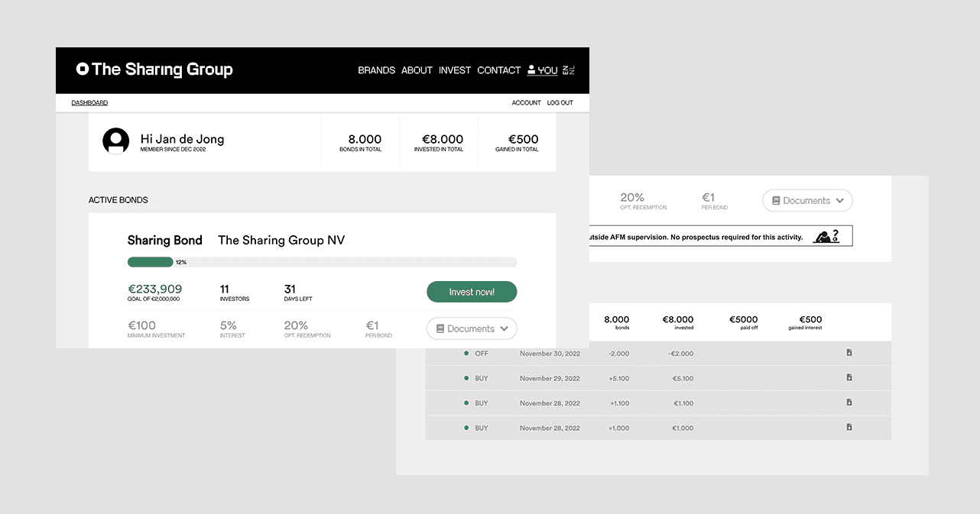Viewport: 980px width, 514px height.
Task: Open the BRANDS menu item
Action: [376, 70]
